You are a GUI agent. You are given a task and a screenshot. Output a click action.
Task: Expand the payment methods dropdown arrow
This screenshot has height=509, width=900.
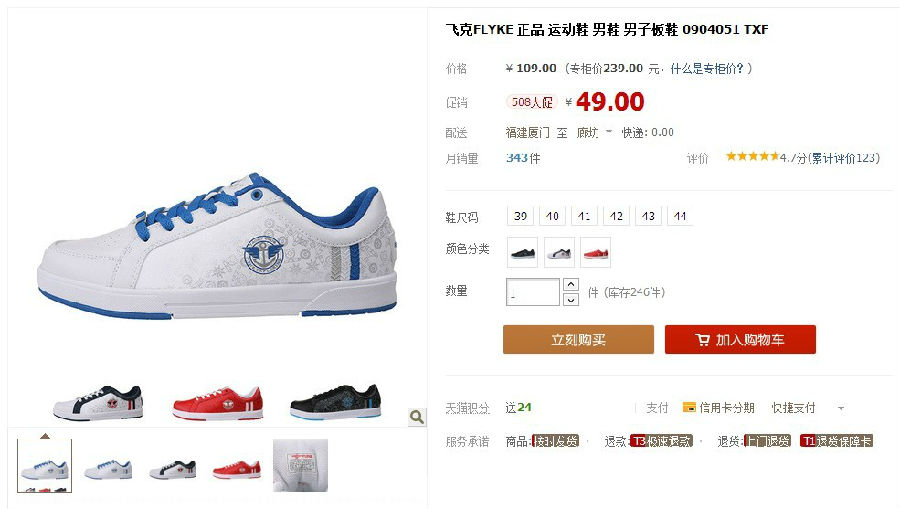coord(841,408)
